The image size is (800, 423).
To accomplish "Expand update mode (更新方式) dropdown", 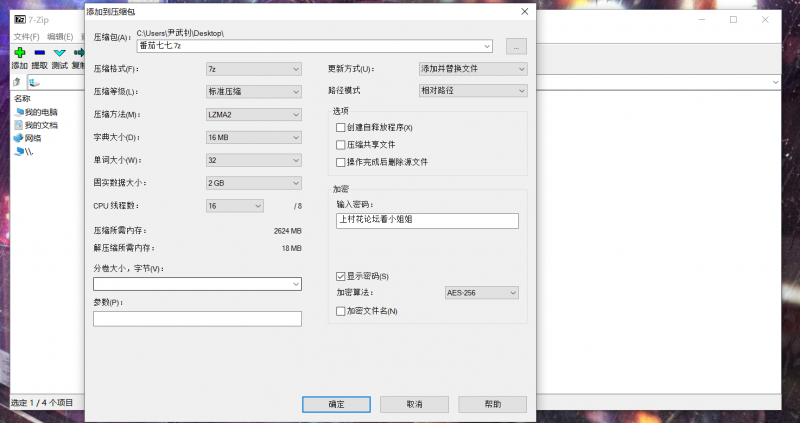I will click(x=473, y=69).
